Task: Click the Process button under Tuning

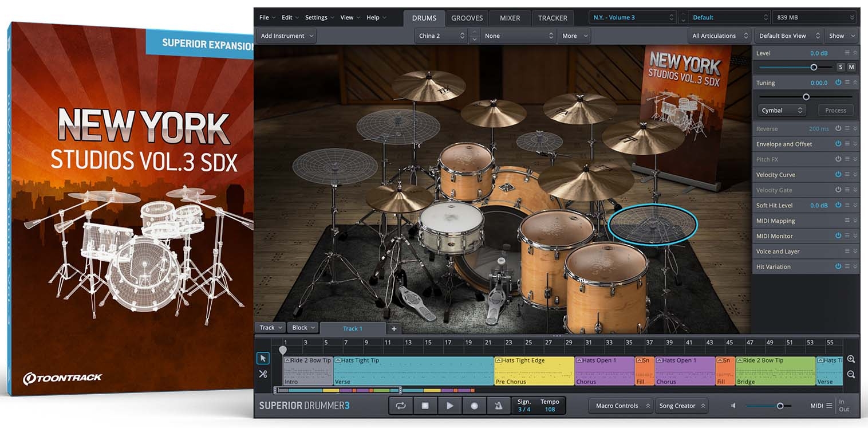Action: point(836,111)
